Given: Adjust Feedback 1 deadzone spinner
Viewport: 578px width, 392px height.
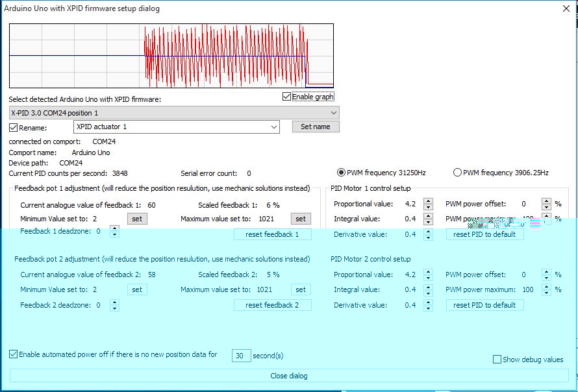Looking at the screenshot, I should coord(114,231).
